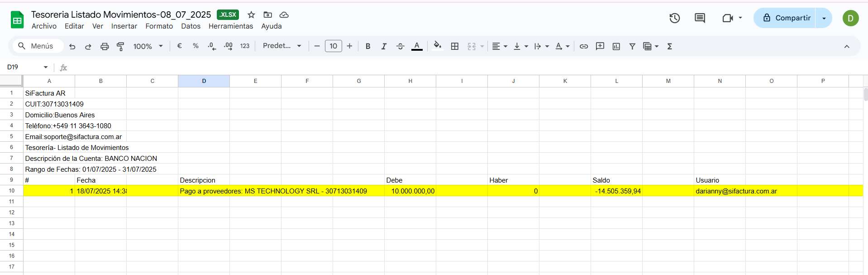This screenshot has height=275, width=868.
Task: Click the select-all corner box
Action: pos(11,81)
